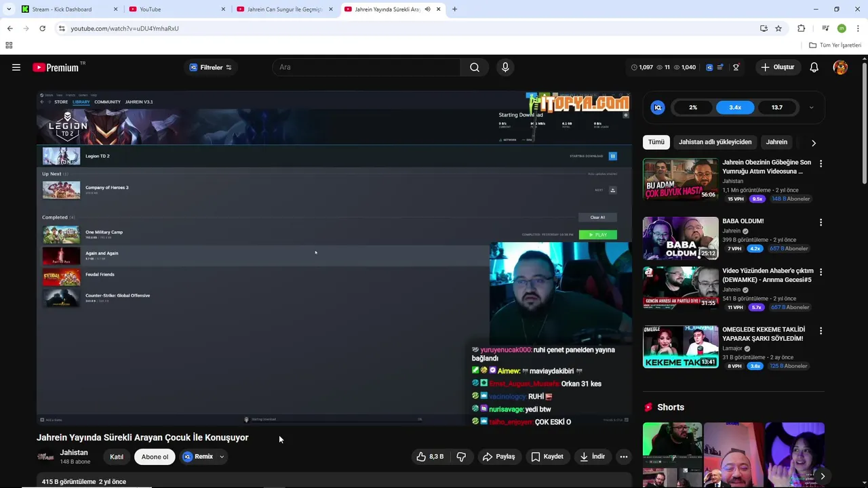Click Kaydet to save video

click(x=547, y=457)
